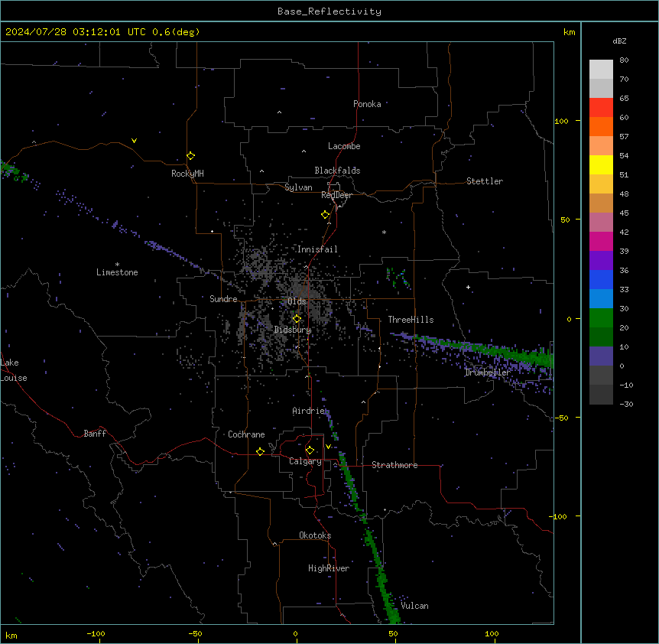Click the yellow diamond marker near RockyMH
Image resolution: width=659 pixels, height=644 pixels.
190,156
